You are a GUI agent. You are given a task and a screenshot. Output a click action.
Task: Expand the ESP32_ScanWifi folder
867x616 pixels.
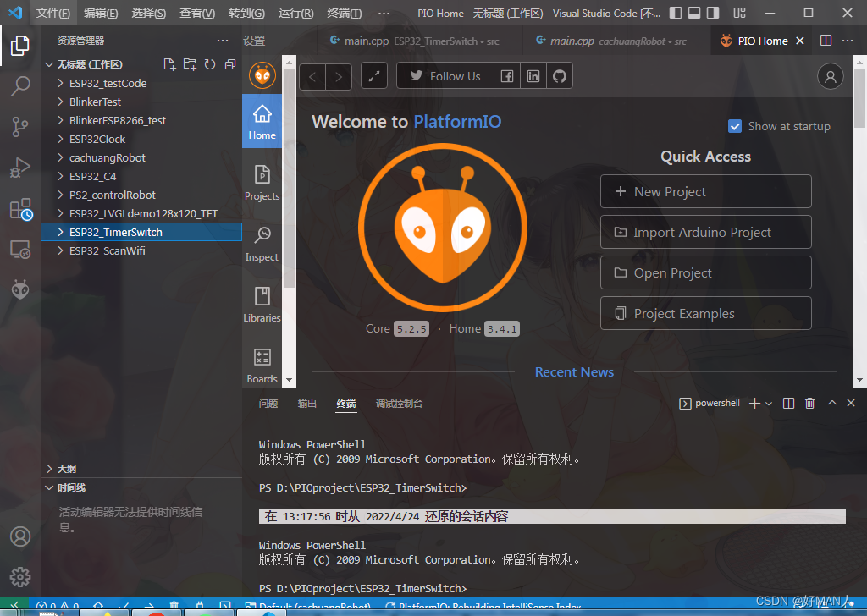(141, 250)
